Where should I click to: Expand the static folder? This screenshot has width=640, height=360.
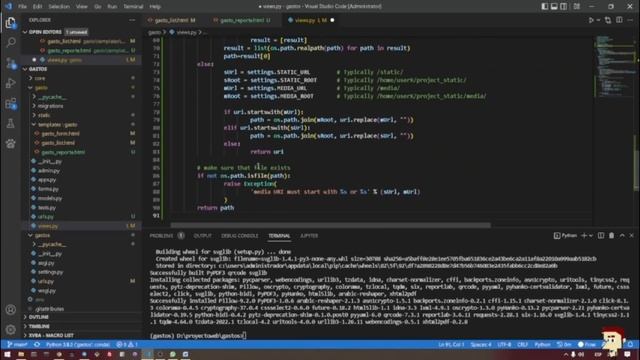[44, 116]
